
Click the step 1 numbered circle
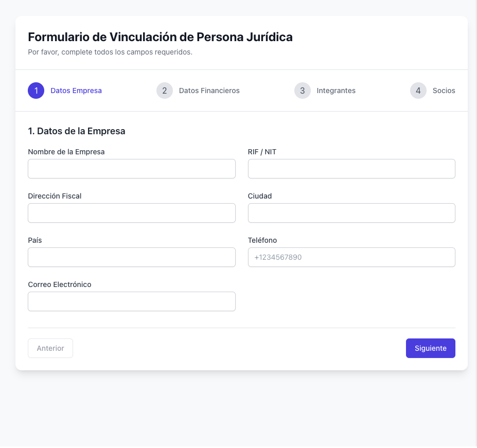tap(36, 91)
